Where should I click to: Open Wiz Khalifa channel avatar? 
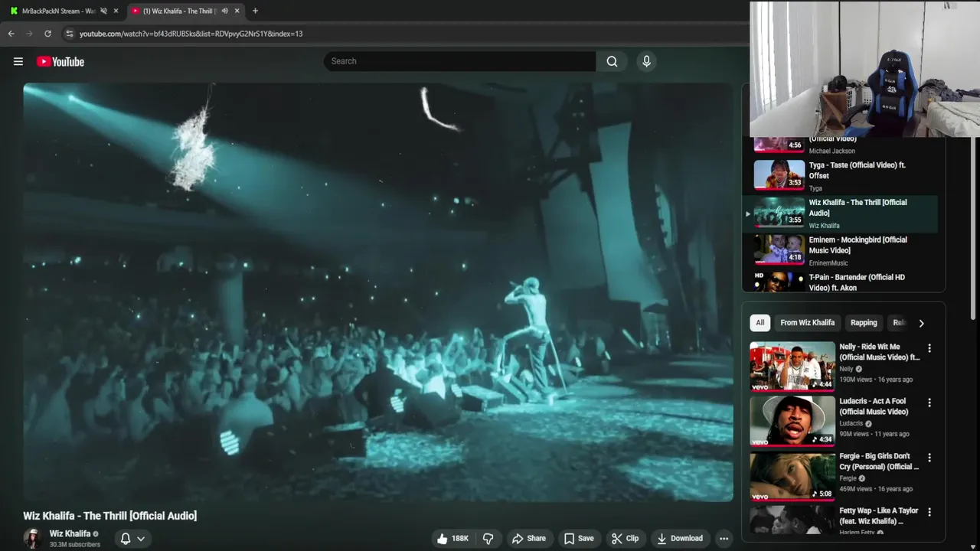pos(32,539)
